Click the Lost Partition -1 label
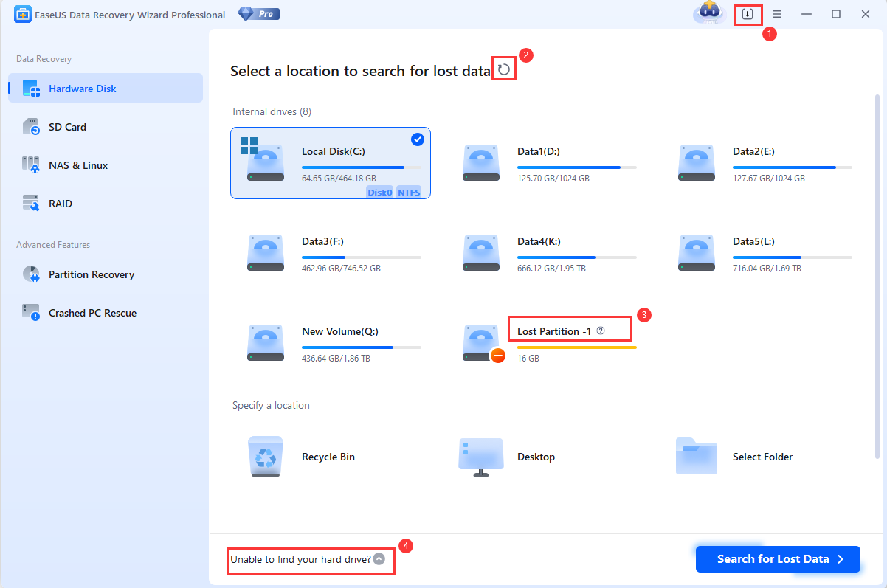This screenshot has width=887, height=588. (x=554, y=331)
